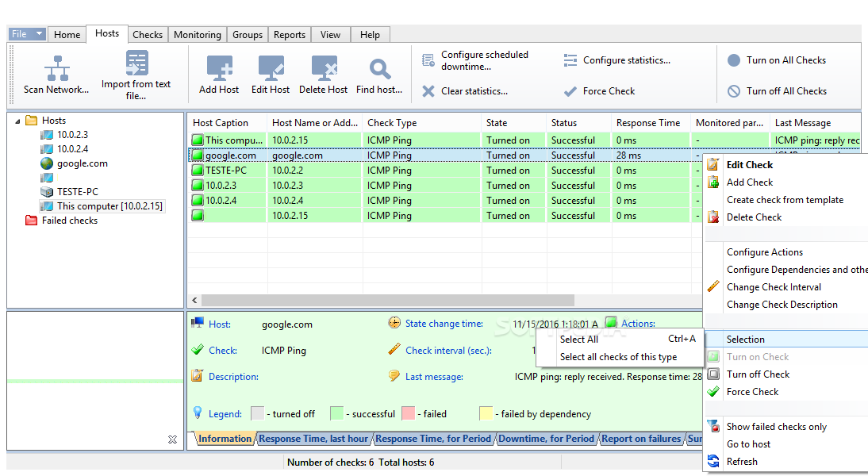Click Select All in submenu
This screenshot has width=868, height=476.
pos(620,340)
